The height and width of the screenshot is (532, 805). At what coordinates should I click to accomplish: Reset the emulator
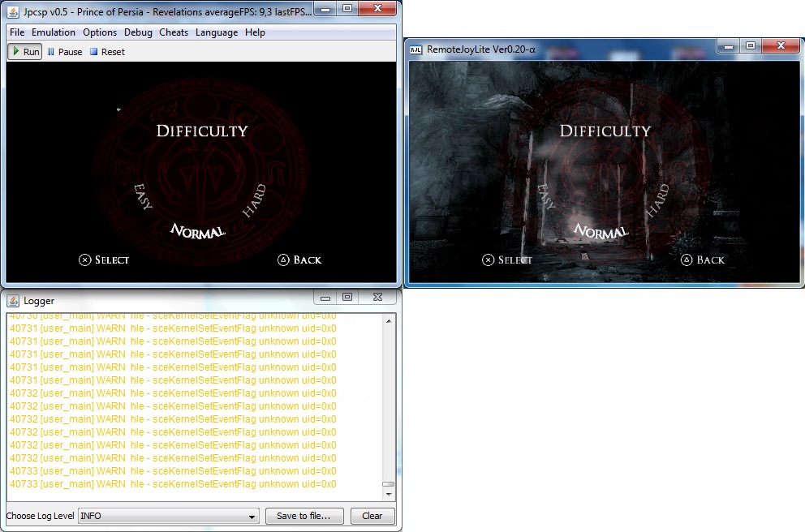tap(107, 52)
